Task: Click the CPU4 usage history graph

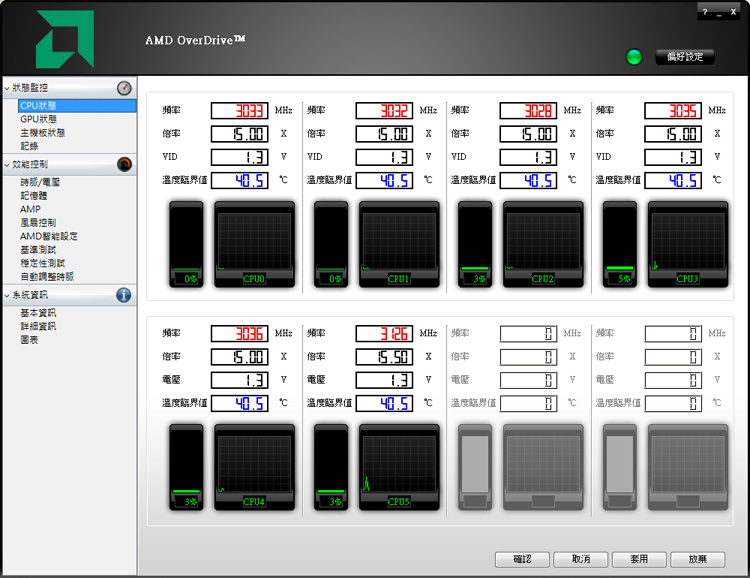Action: pos(254,467)
